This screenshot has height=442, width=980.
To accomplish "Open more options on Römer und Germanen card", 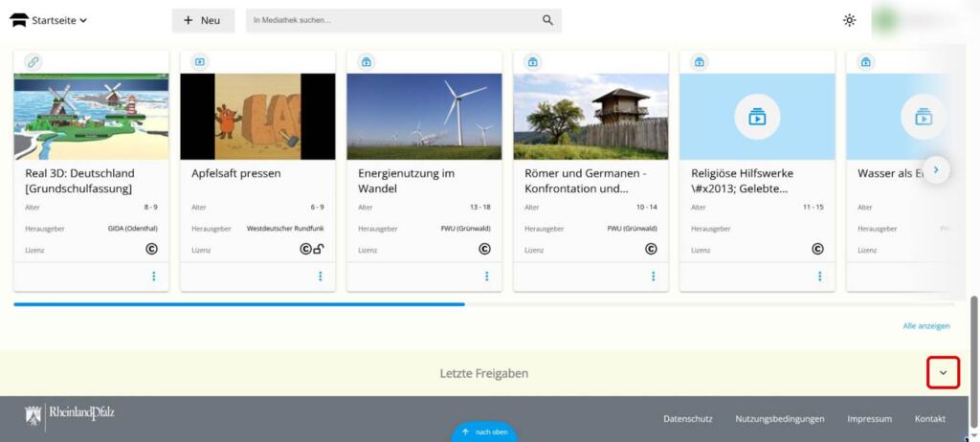I will [x=654, y=276].
